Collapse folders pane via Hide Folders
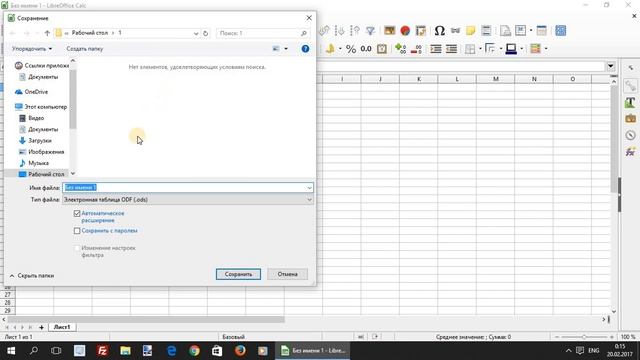This screenshot has height=360, width=640. (x=32, y=276)
